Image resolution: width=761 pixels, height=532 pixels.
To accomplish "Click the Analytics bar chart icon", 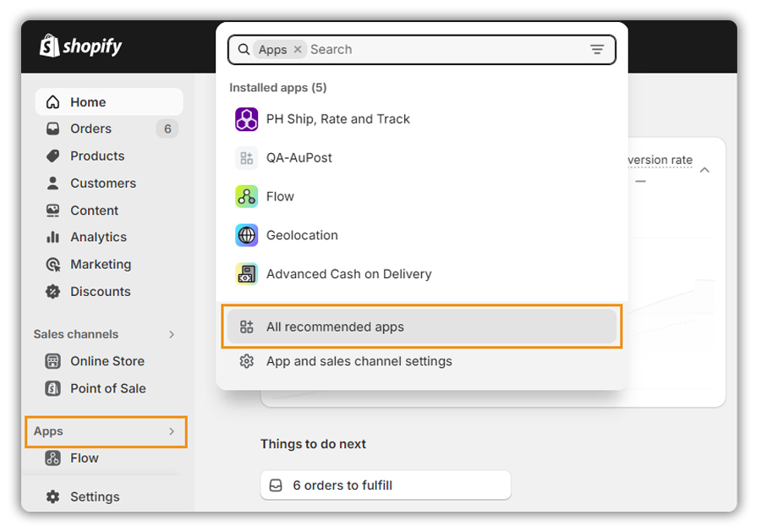I will coord(53,237).
